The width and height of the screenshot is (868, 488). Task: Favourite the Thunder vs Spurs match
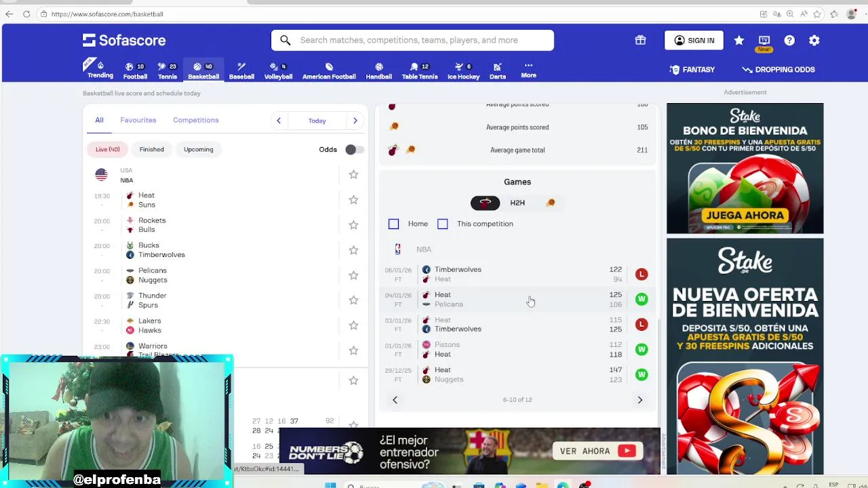[353, 300]
